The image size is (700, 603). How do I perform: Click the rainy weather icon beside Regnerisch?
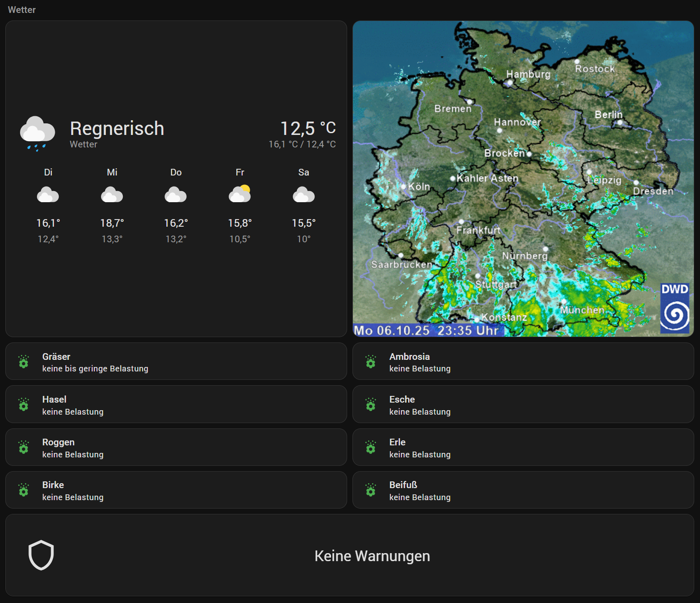coord(37,134)
